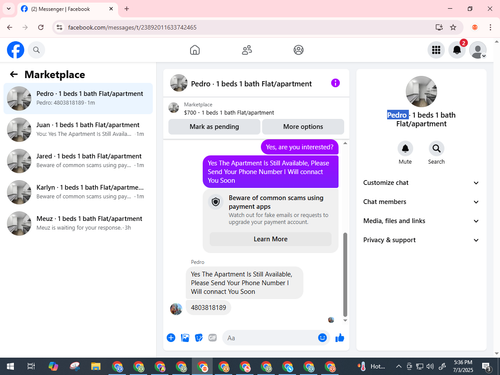Image resolution: width=500 pixels, height=375 pixels.
Task: Open the emoji picker in message box
Action: (x=322, y=338)
